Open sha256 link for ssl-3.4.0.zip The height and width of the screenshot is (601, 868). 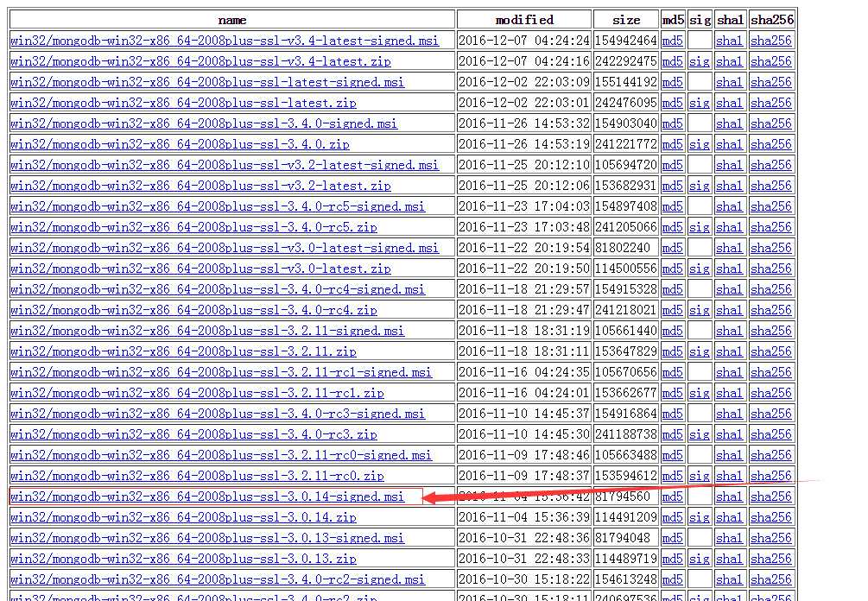click(771, 144)
